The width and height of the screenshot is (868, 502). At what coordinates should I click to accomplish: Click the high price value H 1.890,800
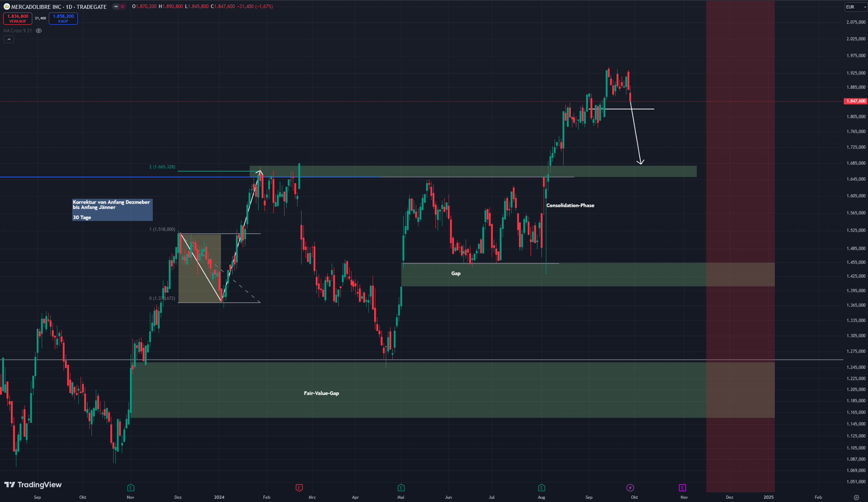171,6
